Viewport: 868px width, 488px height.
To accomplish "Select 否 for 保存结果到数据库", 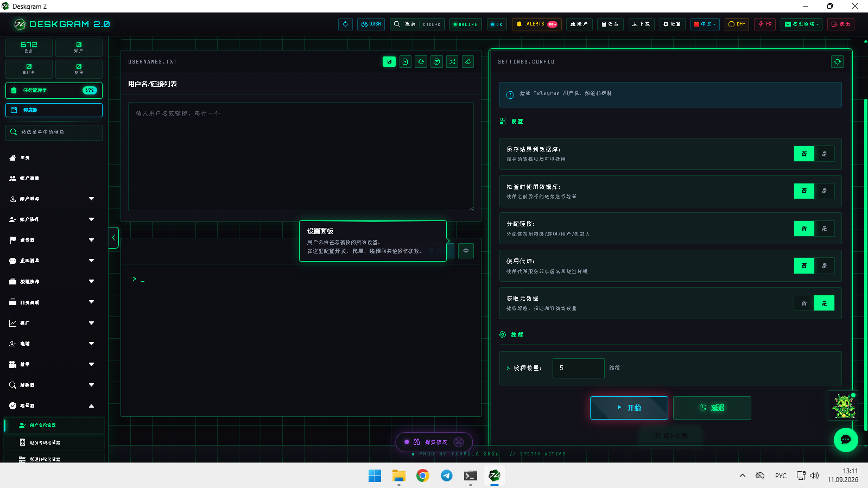I will point(804,154).
